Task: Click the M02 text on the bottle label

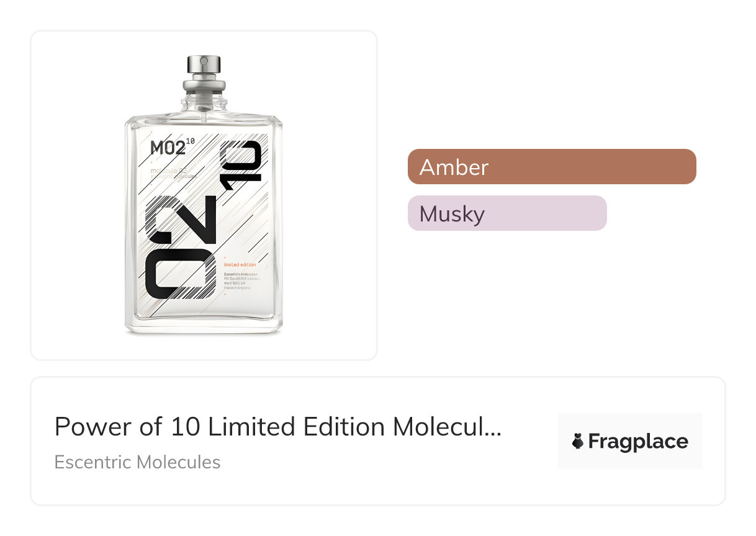Action: pos(167,149)
